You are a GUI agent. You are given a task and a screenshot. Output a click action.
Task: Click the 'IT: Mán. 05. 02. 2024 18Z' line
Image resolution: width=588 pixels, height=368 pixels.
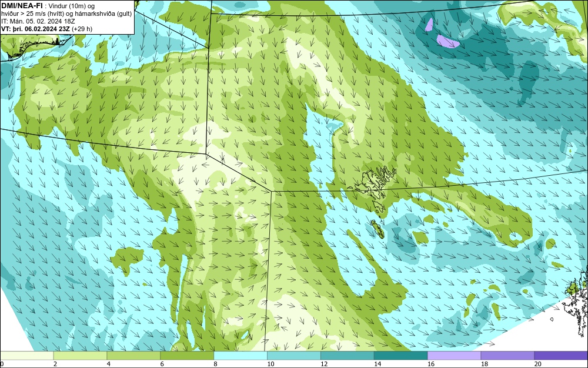point(38,21)
